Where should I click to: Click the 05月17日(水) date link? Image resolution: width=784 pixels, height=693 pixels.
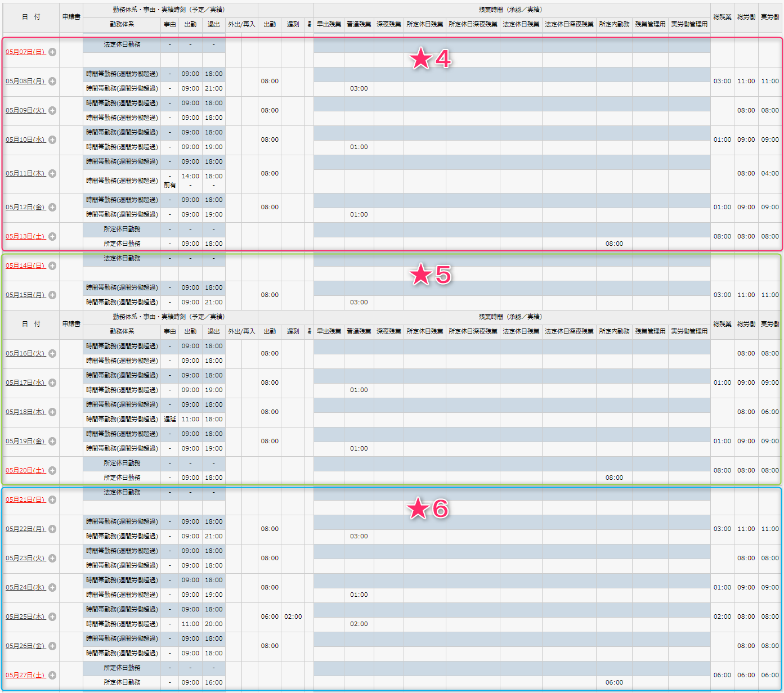[x=25, y=382]
